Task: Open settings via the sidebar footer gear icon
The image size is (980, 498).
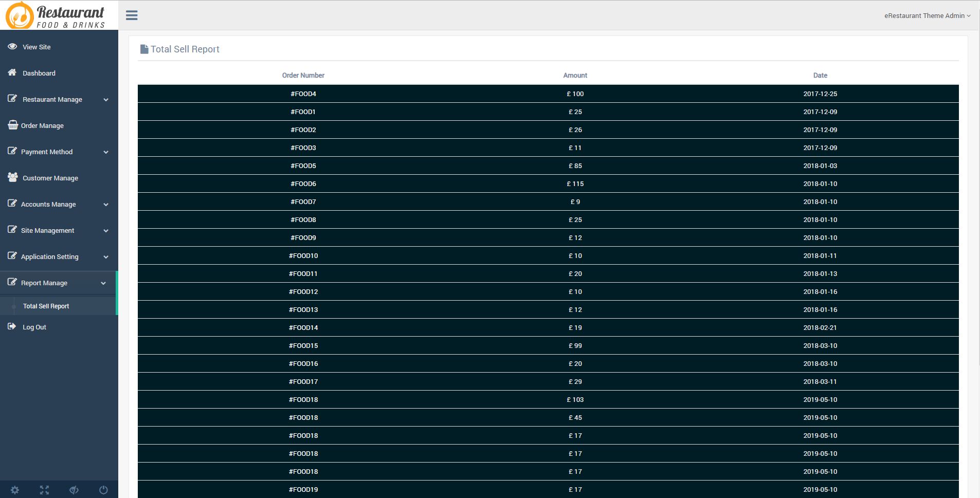Action: click(x=15, y=490)
